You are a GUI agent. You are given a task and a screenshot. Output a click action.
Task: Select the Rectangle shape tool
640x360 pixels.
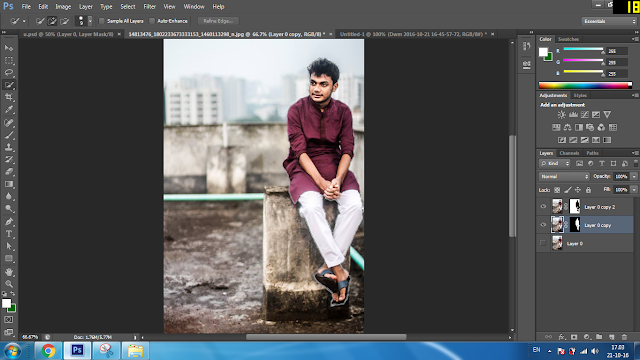point(9,259)
